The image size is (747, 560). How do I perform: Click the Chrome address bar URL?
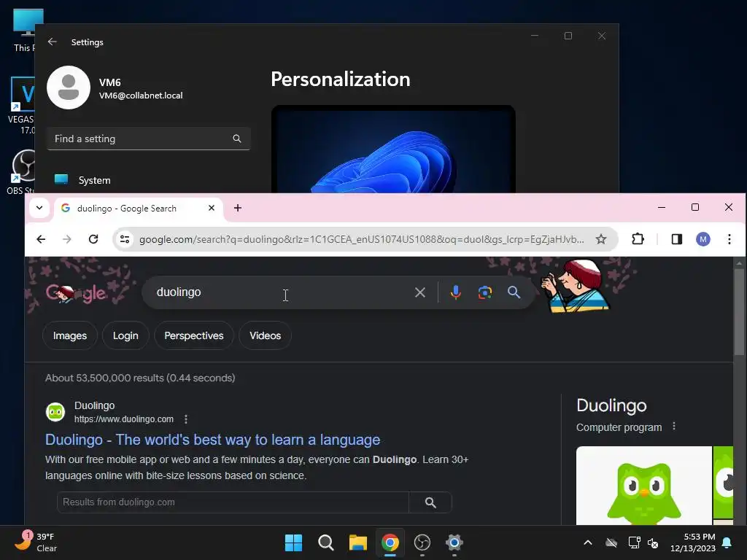[x=361, y=239]
